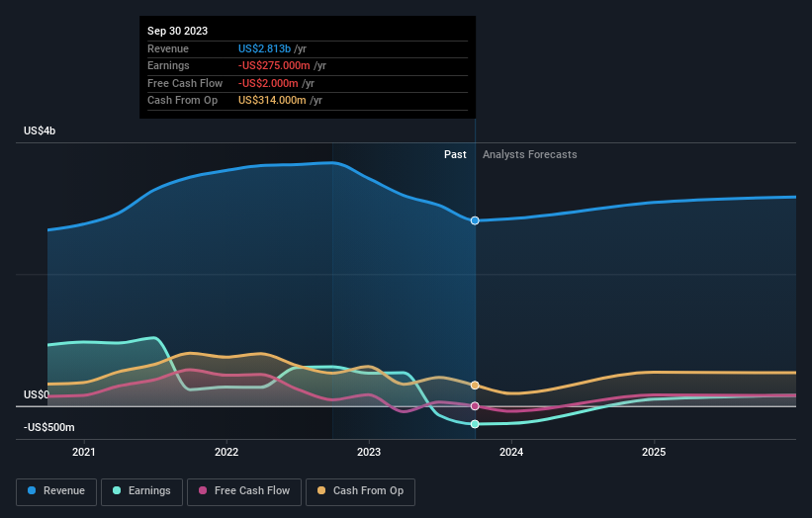Click the -US$500m y-axis label

pos(49,427)
